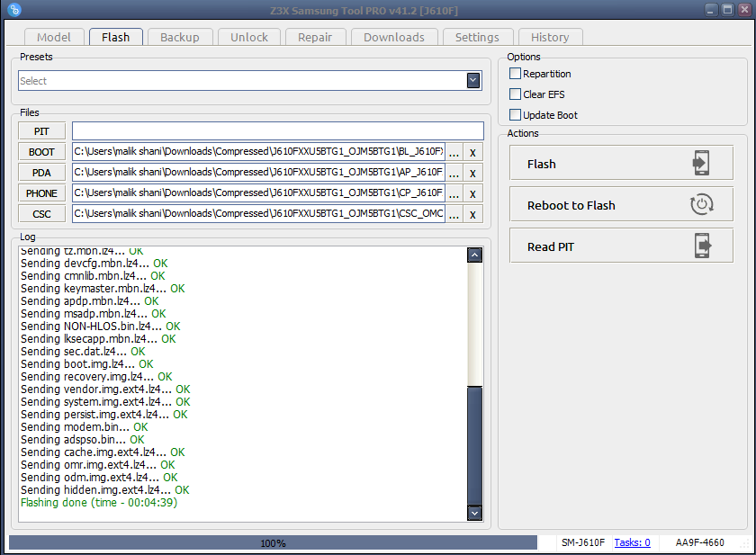Clear the BOOT file path with x
756x555 pixels.
point(472,152)
